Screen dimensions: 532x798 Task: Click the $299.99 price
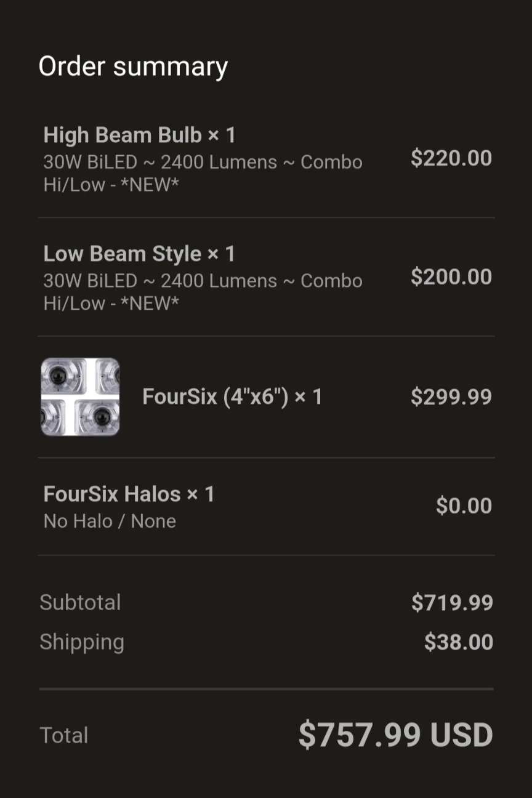(x=451, y=397)
